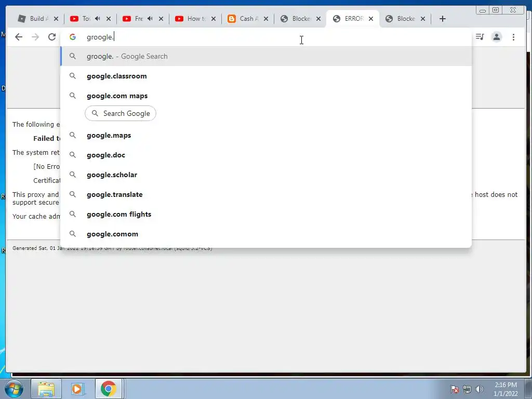The height and width of the screenshot is (399, 532).
Task: Select 'groogle. - Google Search' suggestion
Action: (x=266, y=56)
